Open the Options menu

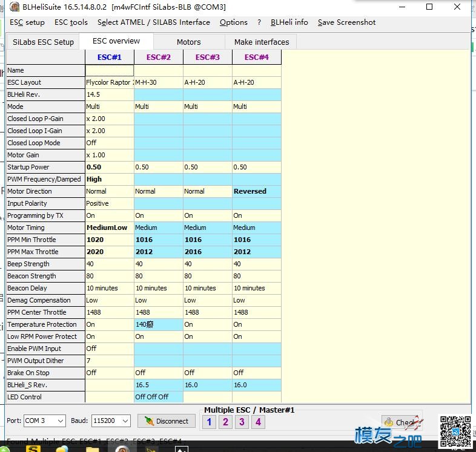233,22
